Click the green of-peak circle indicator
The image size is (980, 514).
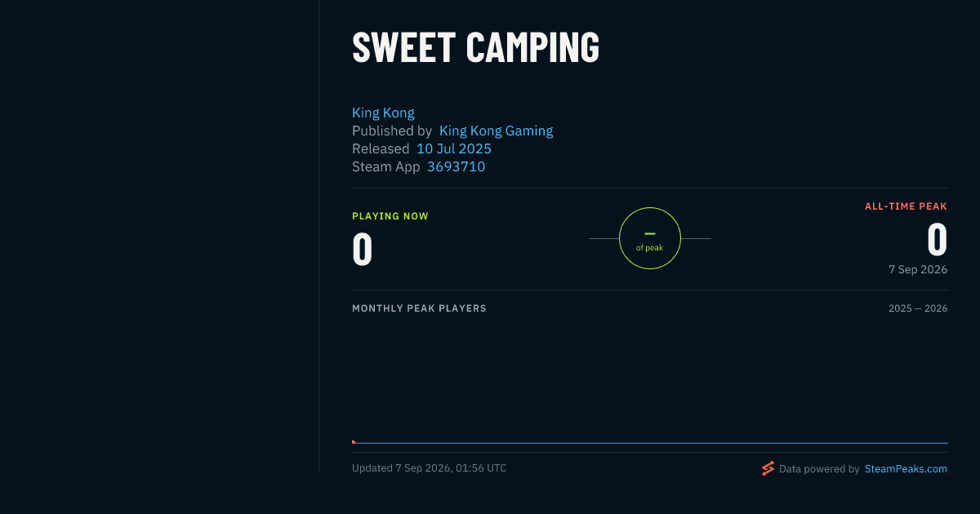tap(650, 238)
